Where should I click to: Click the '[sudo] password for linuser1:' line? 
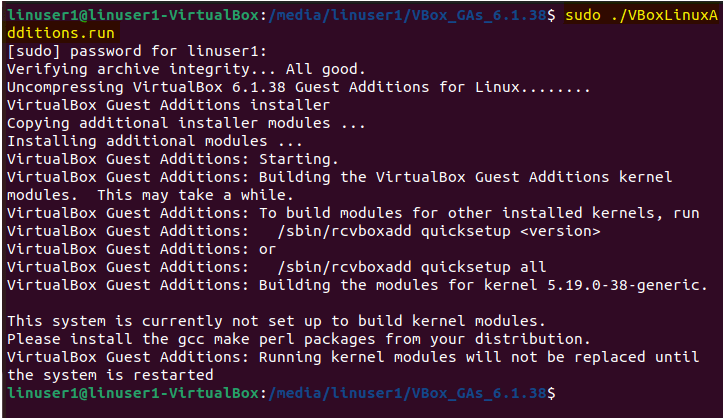(x=137, y=51)
